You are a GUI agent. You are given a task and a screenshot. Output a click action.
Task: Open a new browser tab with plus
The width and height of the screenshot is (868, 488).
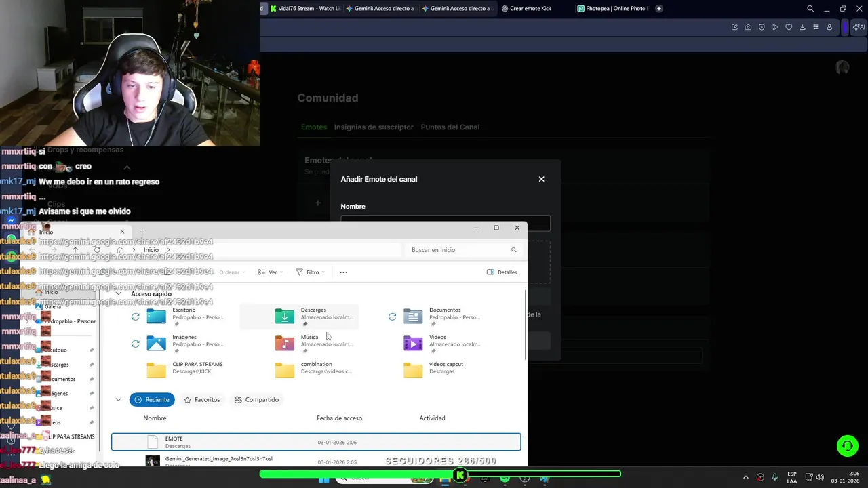click(x=659, y=9)
